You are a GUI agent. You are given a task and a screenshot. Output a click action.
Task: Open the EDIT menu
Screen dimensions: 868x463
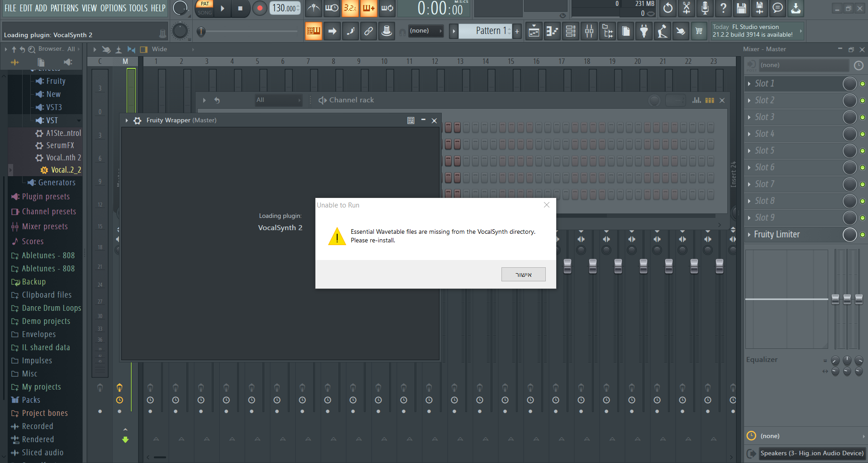pyautogui.click(x=25, y=8)
